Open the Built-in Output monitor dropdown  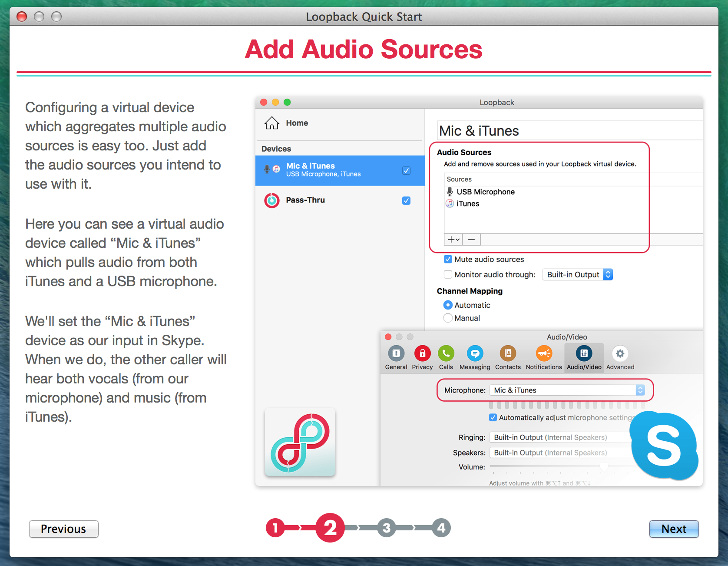577,274
